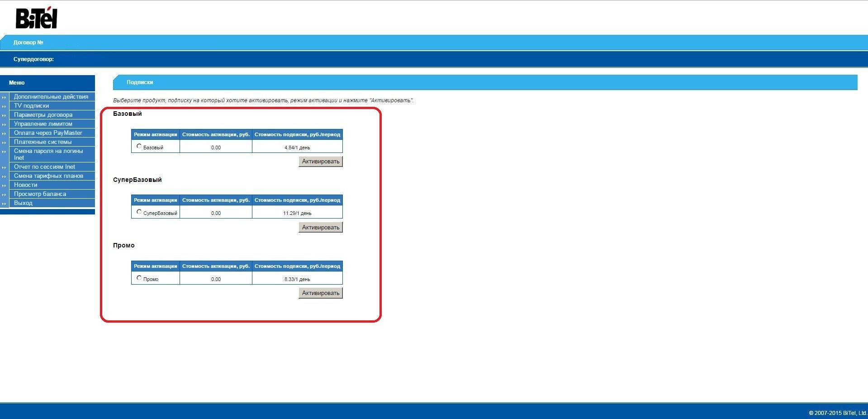This screenshot has height=419, width=868.
Task: Click arrow icon next to Просмотр баланса
Action: point(4,194)
